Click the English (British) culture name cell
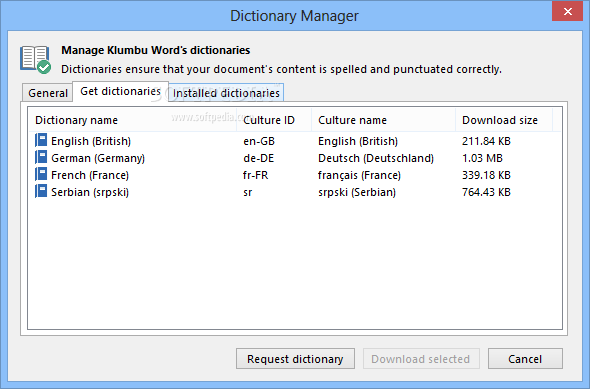590x389 pixels. tap(358, 141)
